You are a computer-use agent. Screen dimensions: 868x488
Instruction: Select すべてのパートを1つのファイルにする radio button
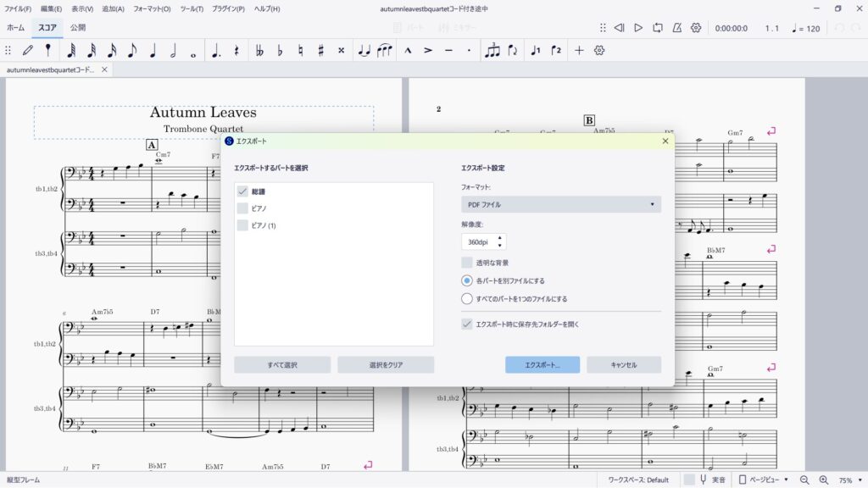pos(467,298)
